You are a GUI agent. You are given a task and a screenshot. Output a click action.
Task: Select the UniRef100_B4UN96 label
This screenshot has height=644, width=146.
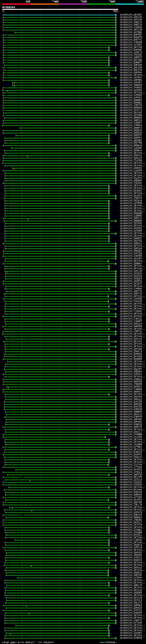pos(131,359)
